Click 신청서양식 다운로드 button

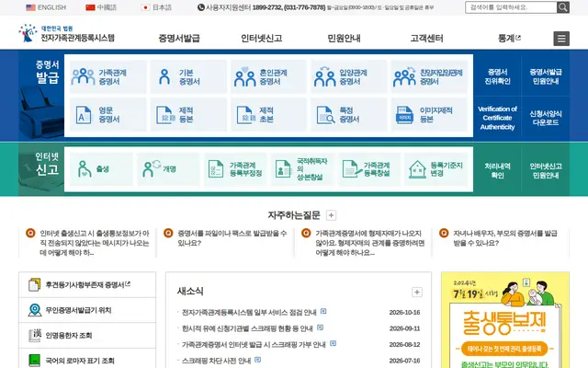pos(545,118)
